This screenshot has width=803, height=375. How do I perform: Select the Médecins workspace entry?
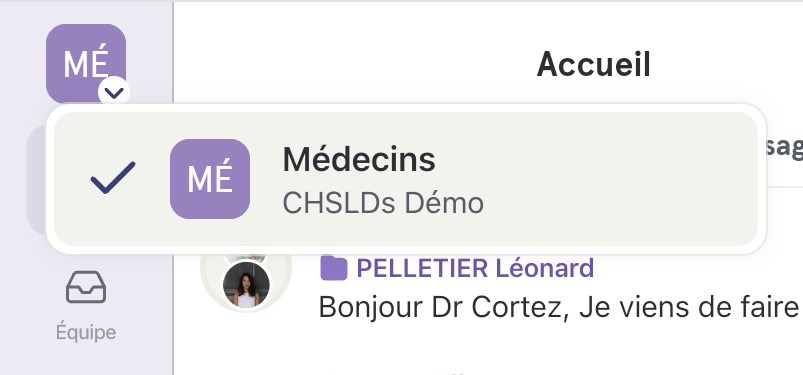[406, 179]
